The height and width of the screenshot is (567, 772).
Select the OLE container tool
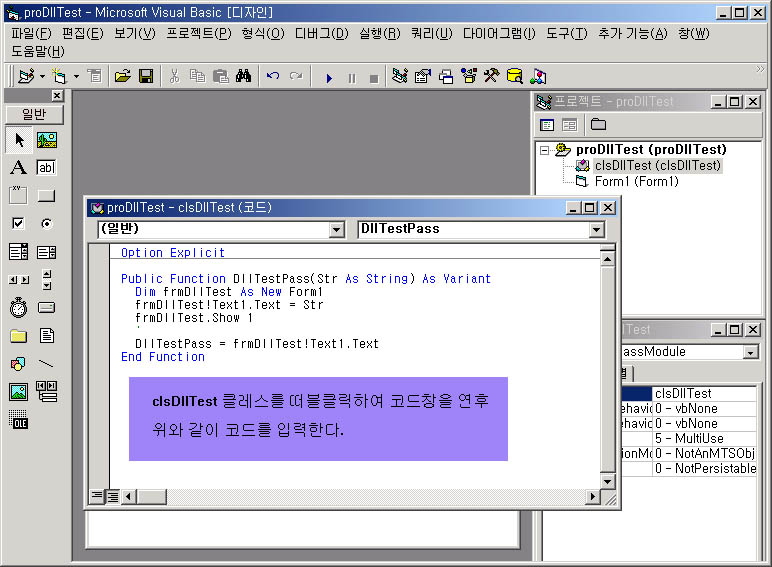click(19, 420)
